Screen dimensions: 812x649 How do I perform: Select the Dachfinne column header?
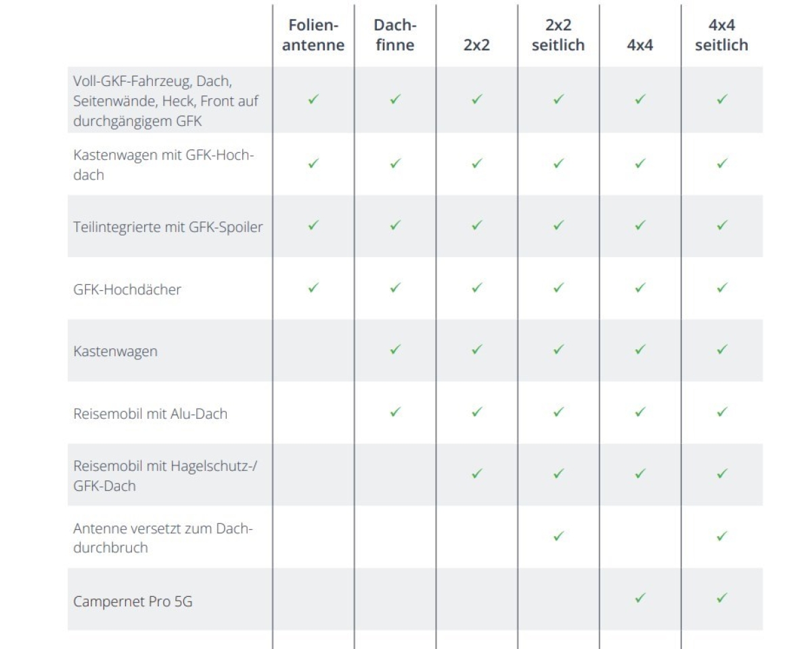395,35
